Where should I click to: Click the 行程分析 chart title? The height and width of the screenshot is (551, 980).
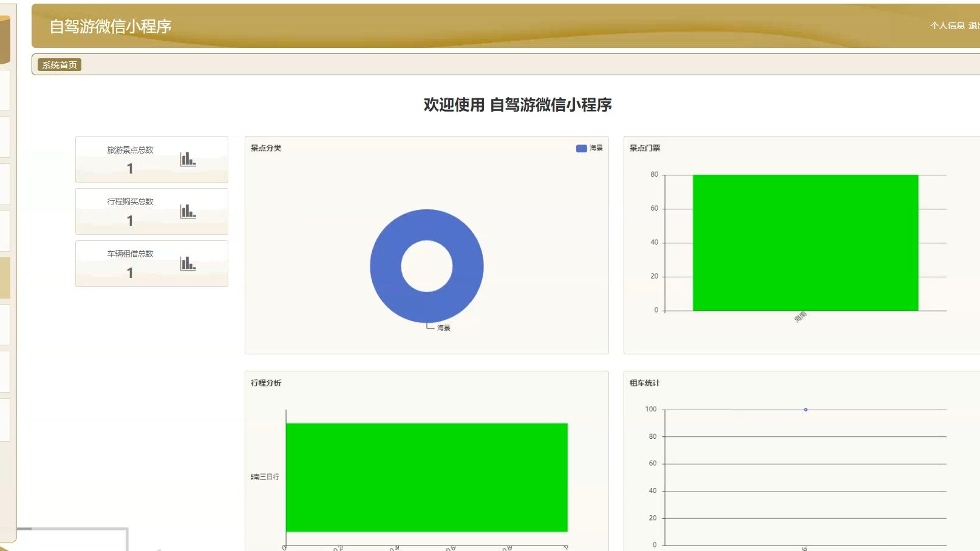tap(266, 383)
